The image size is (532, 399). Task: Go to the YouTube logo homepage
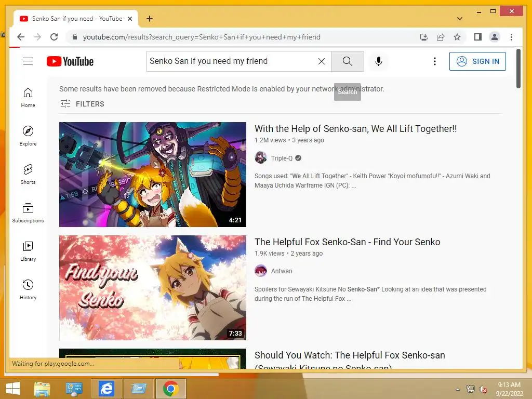click(70, 61)
